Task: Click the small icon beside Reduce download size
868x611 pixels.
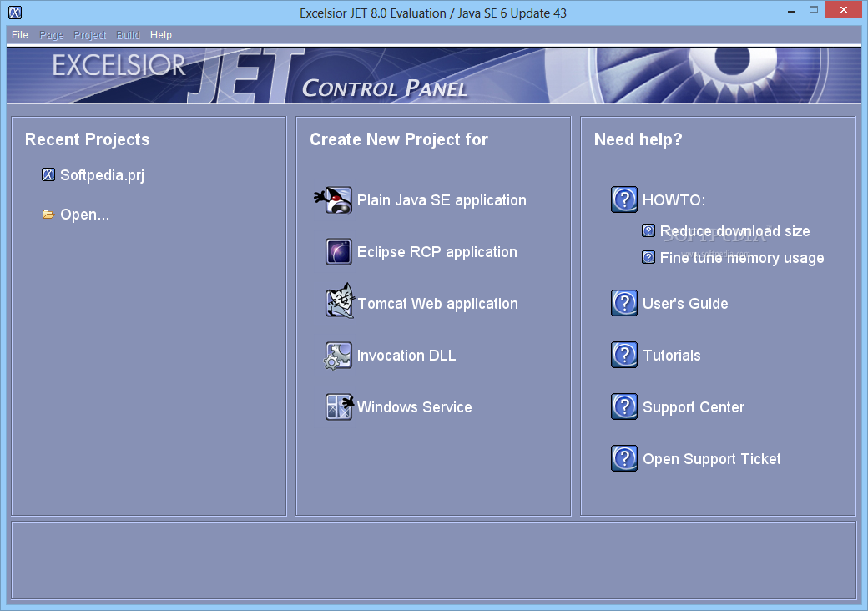Action: pyautogui.click(x=648, y=230)
